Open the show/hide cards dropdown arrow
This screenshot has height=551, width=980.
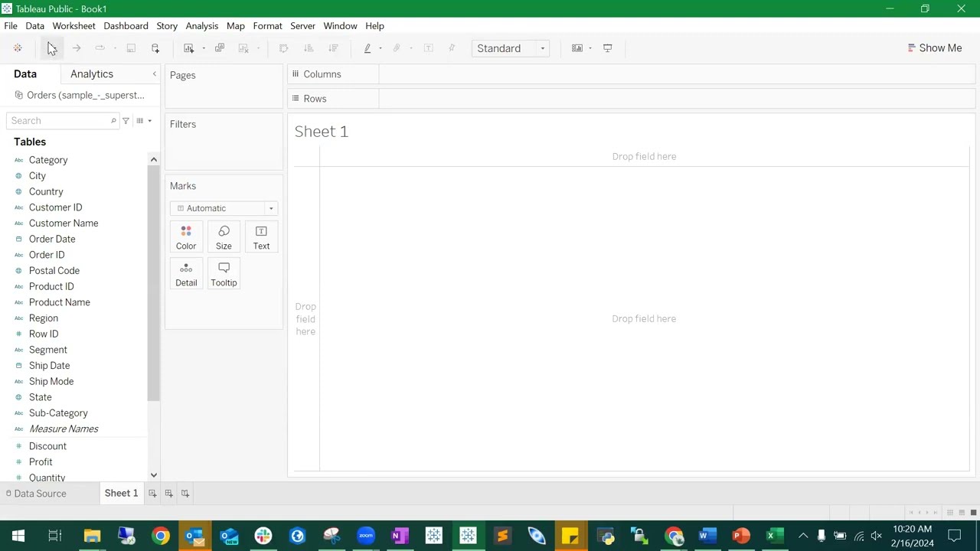[x=590, y=48]
